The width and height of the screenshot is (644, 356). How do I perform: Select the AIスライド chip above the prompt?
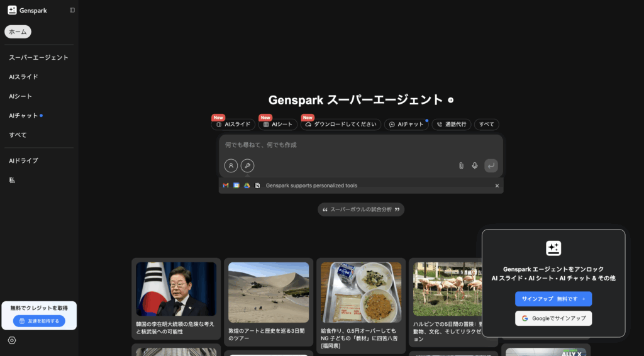[x=233, y=125]
